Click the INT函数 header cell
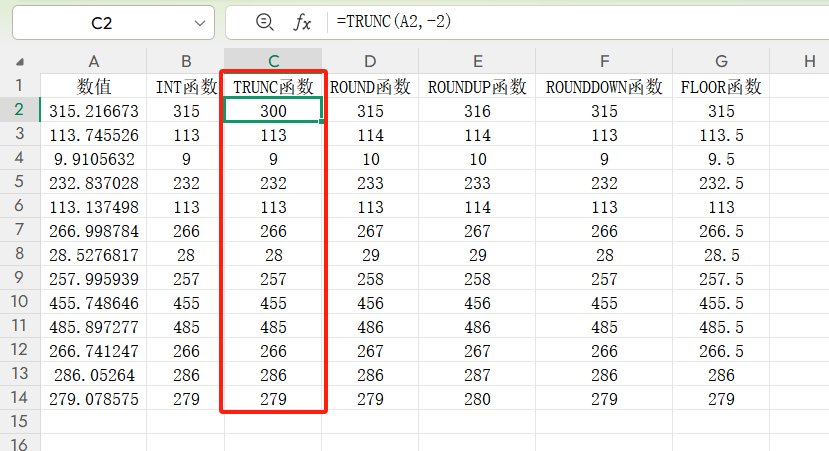This screenshot has width=829, height=451. [186, 86]
